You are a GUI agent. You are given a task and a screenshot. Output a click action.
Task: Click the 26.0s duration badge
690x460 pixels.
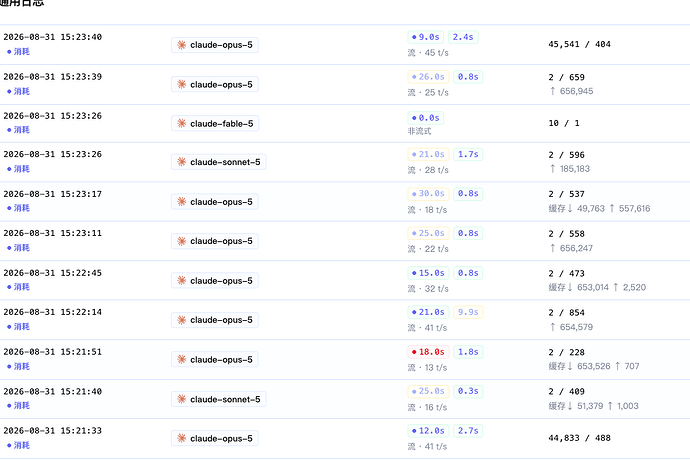(429, 77)
